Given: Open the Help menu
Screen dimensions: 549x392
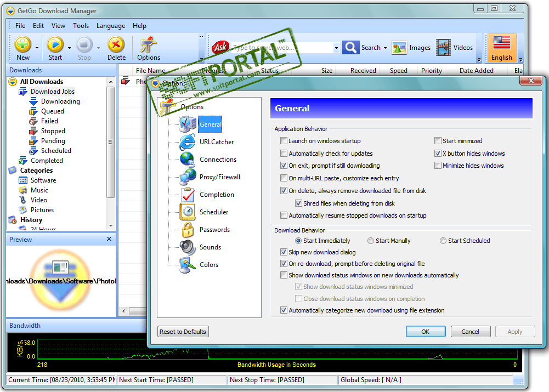Looking at the screenshot, I should pos(139,26).
